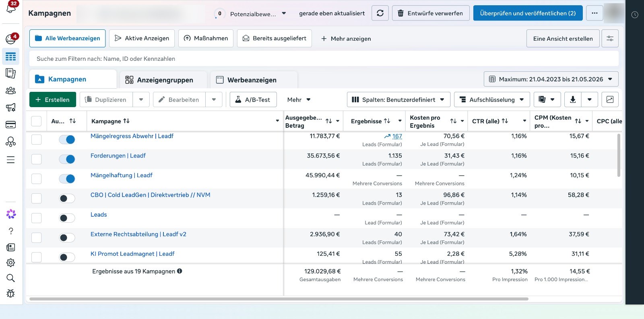Select all campaigns with header checkbox
Viewport: 644px width, 319px height.
[x=37, y=121]
